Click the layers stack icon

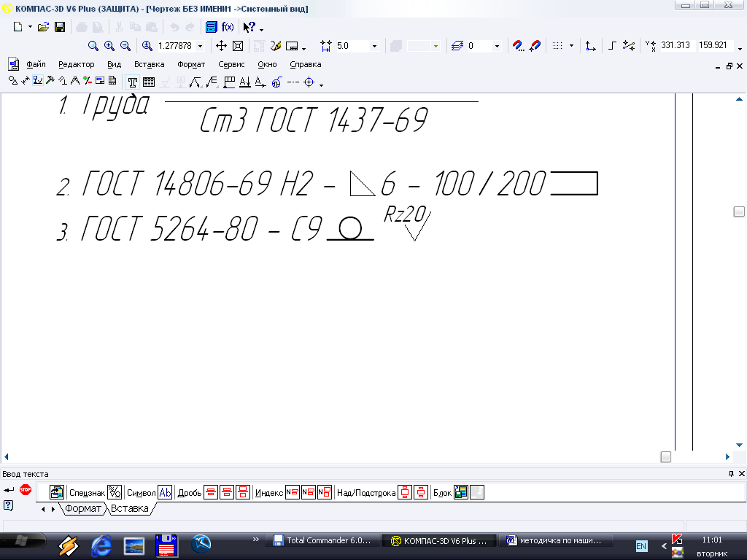[x=457, y=46]
